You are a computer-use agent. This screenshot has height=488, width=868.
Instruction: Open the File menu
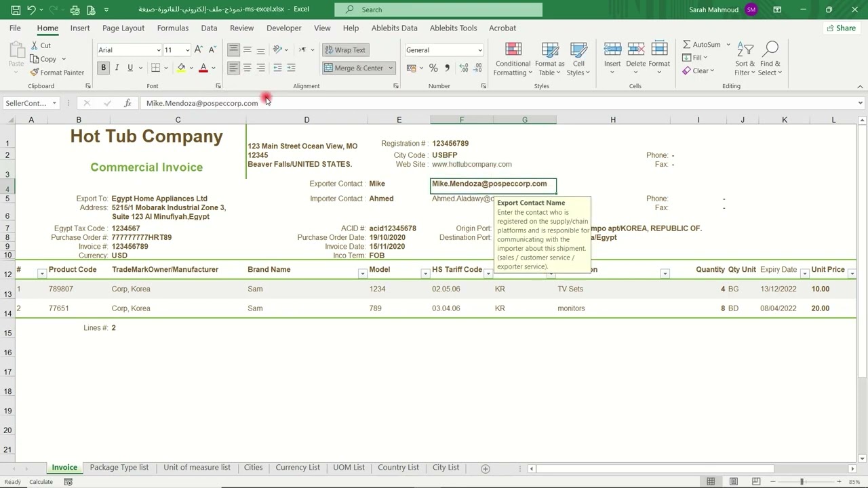pos(15,28)
